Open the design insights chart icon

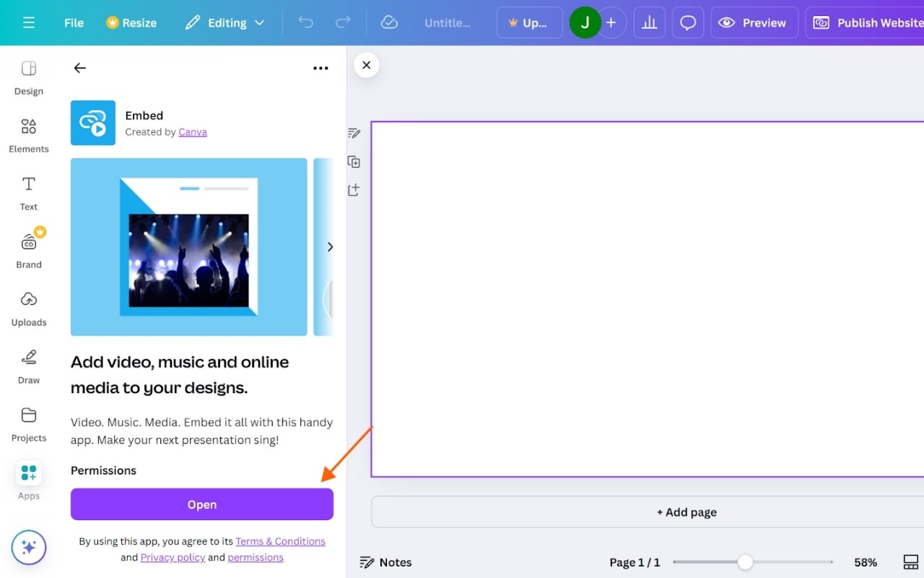pyautogui.click(x=649, y=22)
